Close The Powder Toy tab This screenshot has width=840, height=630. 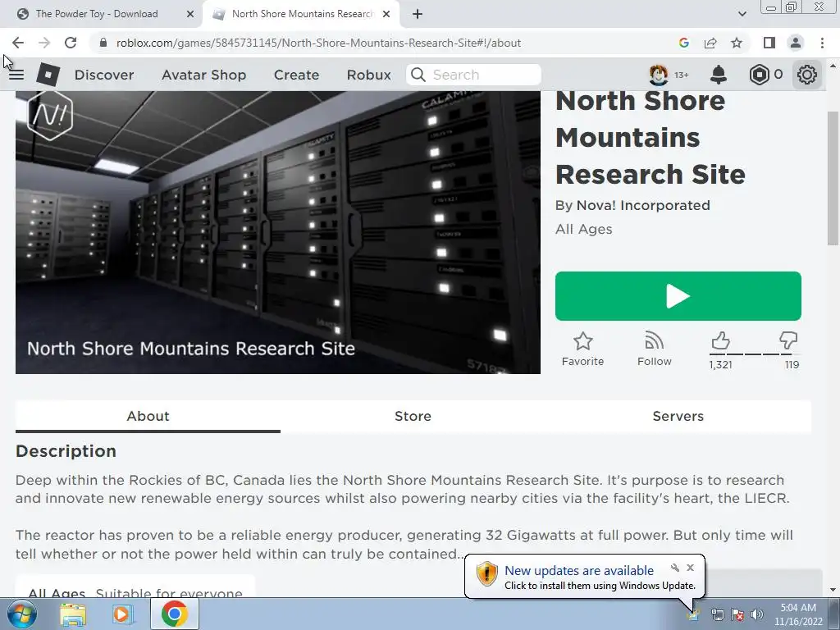click(x=190, y=15)
